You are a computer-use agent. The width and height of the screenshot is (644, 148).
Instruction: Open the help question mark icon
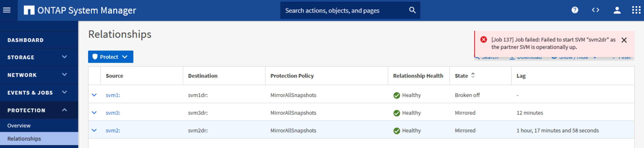point(575,10)
